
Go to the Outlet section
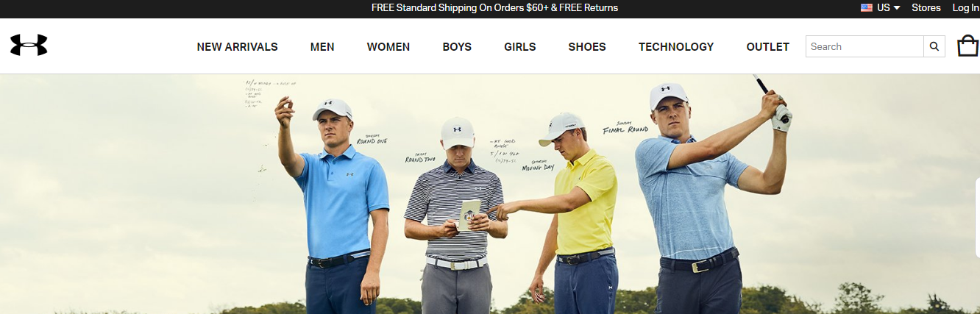click(767, 46)
